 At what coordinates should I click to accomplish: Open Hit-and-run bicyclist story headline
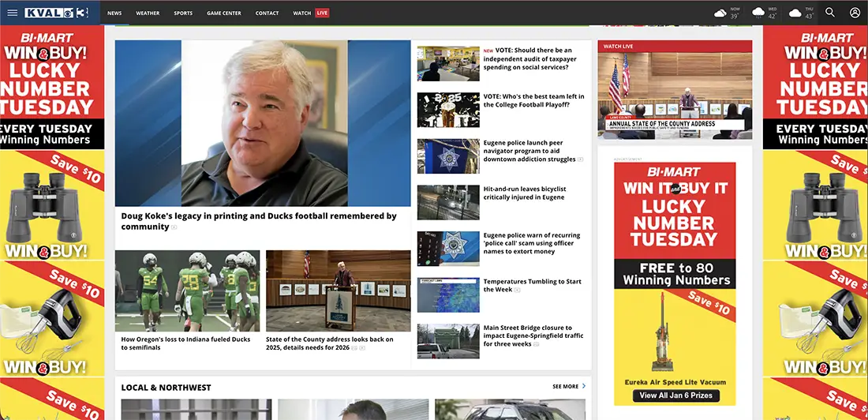point(525,193)
